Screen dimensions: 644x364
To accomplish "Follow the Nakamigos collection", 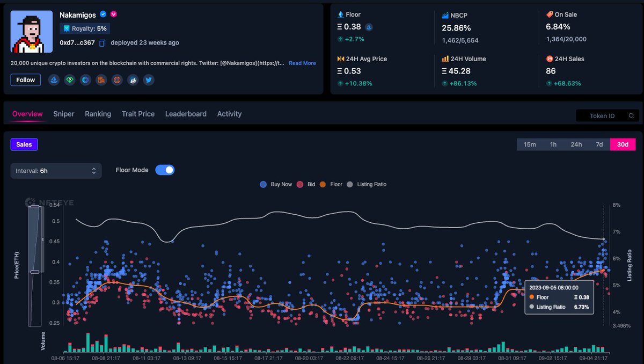I will pos(25,80).
